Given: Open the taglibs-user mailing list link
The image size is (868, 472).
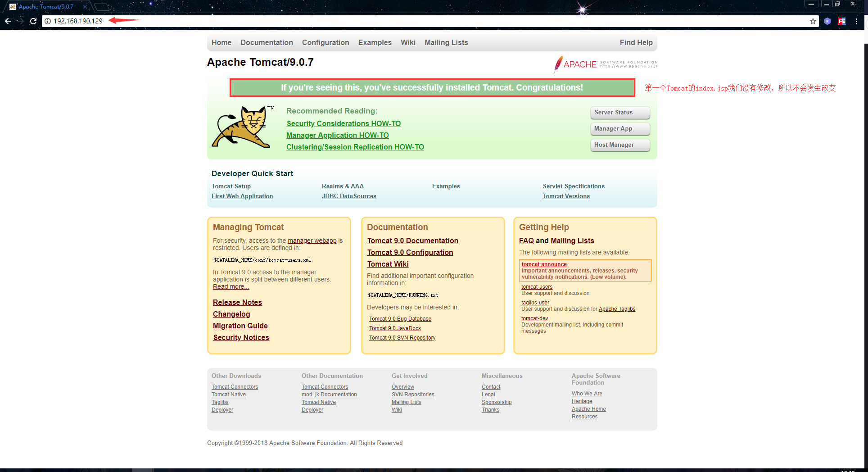Looking at the screenshot, I should tap(535, 303).
